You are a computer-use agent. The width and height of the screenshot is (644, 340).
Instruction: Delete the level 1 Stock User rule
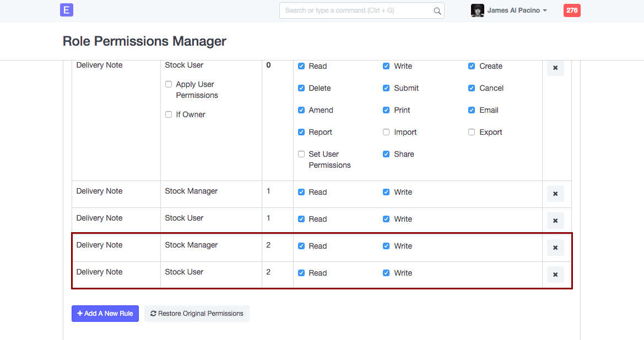555,221
